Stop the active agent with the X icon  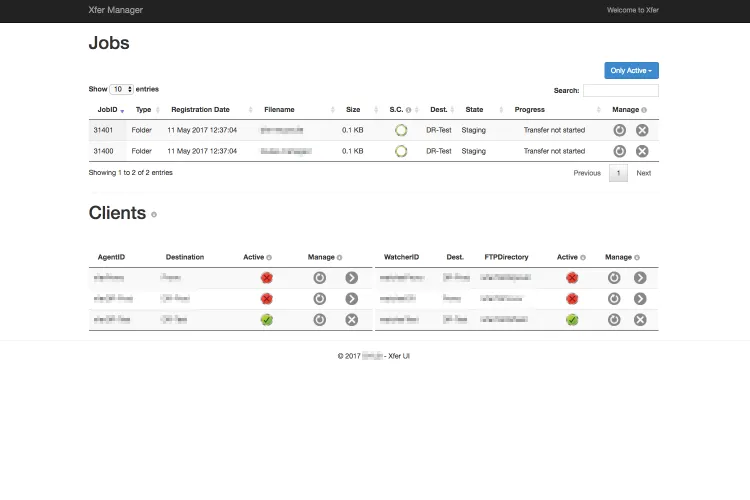352,320
